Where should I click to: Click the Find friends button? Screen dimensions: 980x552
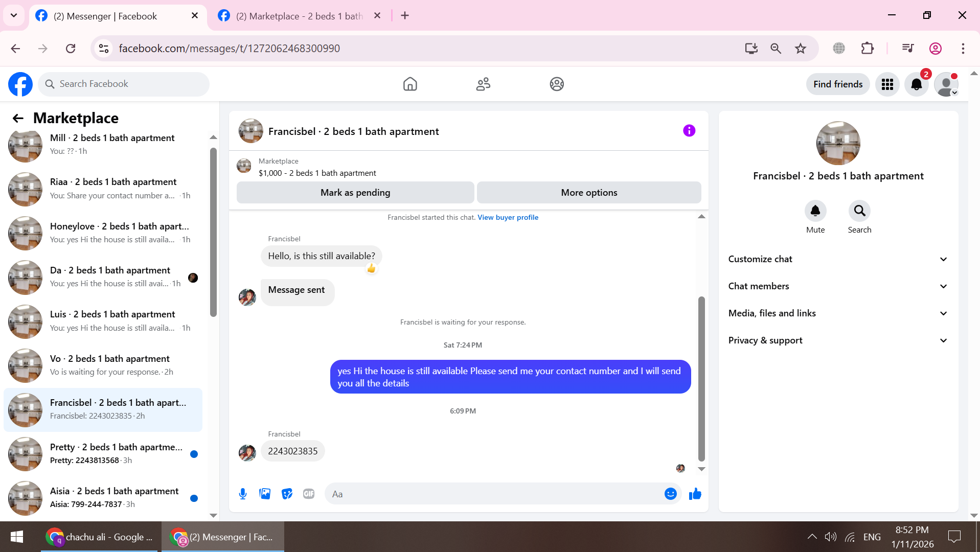(838, 84)
